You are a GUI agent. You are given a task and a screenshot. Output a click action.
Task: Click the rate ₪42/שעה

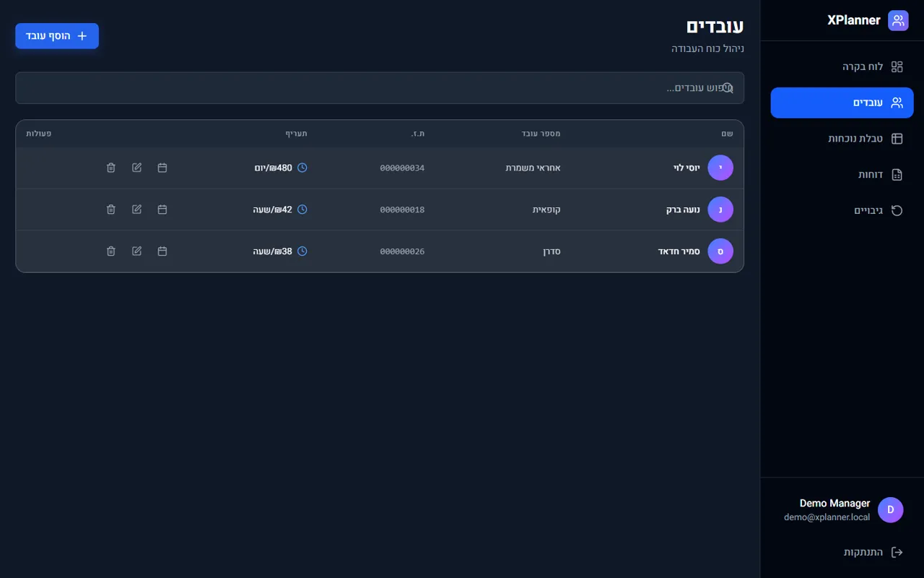pos(273,210)
